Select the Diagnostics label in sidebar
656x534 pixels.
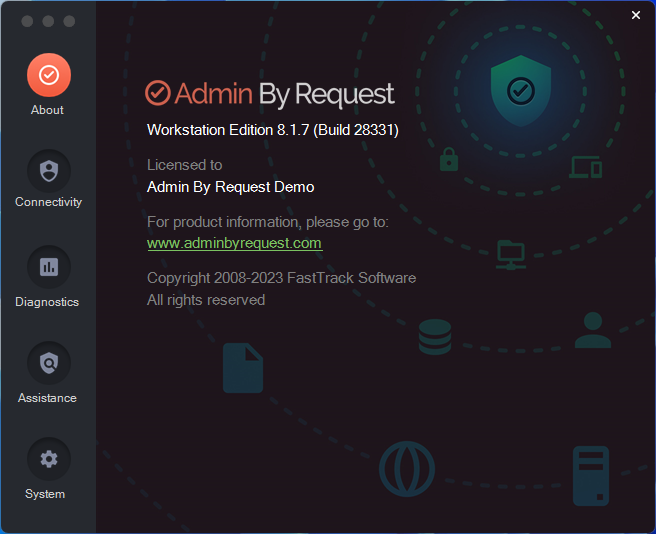[47, 302]
